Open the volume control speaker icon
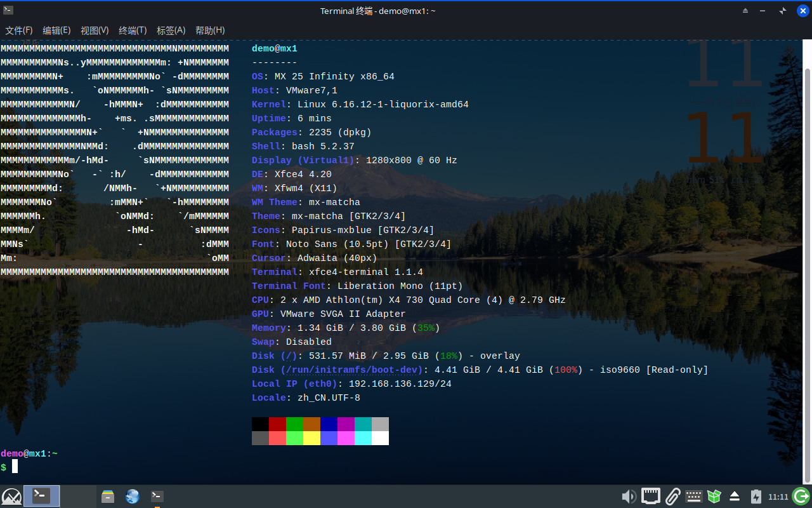 [x=629, y=497]
